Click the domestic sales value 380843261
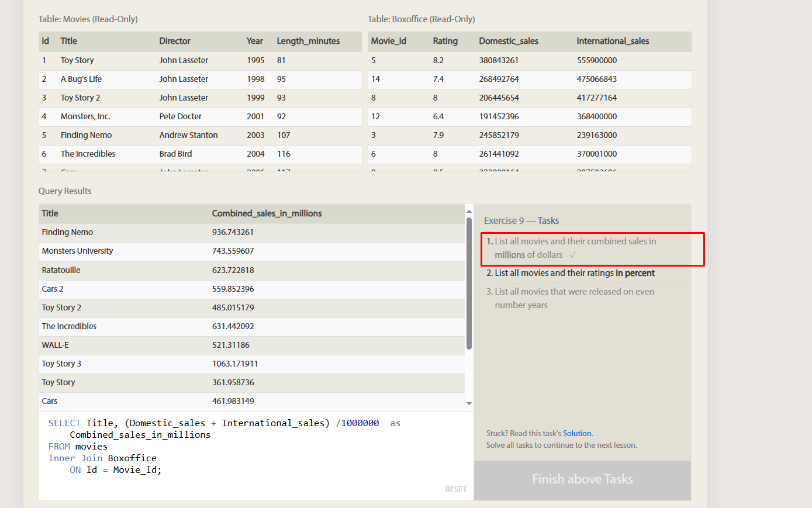The image size is (812, 508). 499,60
